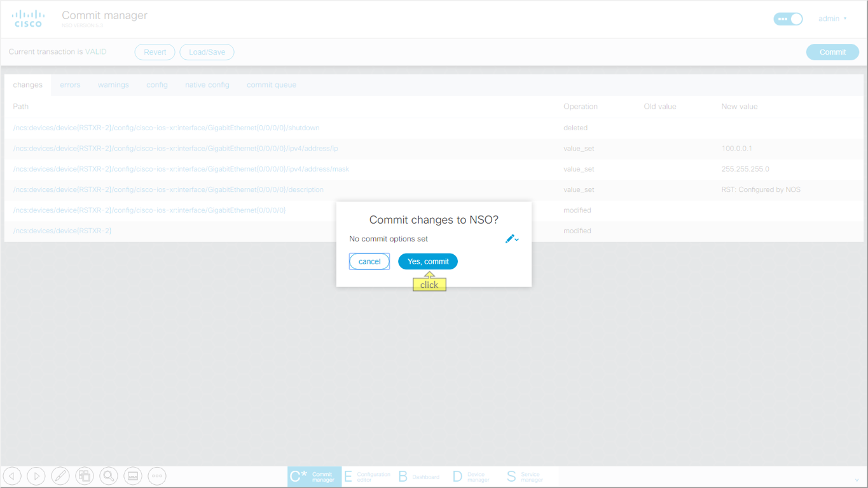
Task: Click the Load/Save button
Action: [x=207, y=52]
